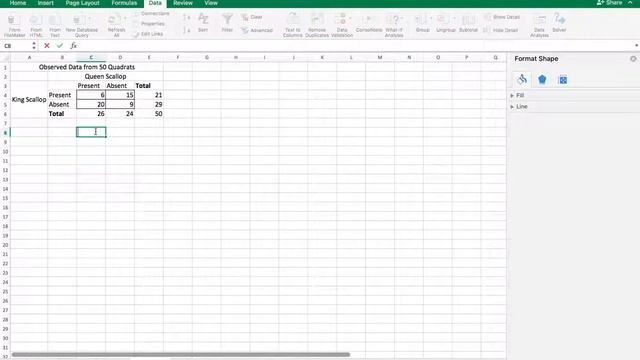This screenshot has height=360, width=640.
Task: Expand the Line section
Action: click(x=519, y=106)
